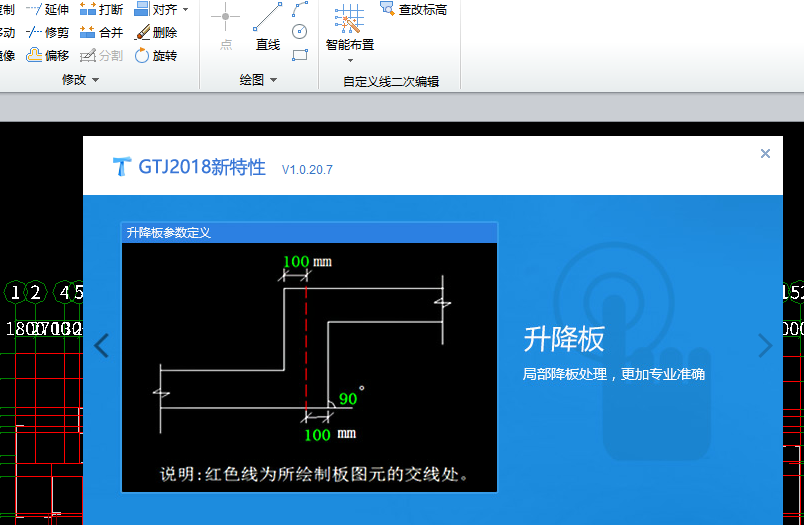Viewport: 804px width, 525px height.
Task: Go to the previous feature slide
Action: [102, 345]
